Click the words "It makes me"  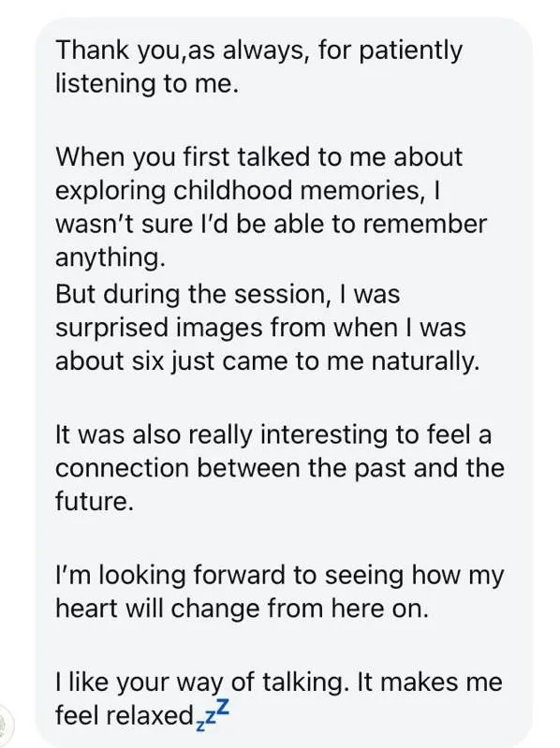(430, 682)
